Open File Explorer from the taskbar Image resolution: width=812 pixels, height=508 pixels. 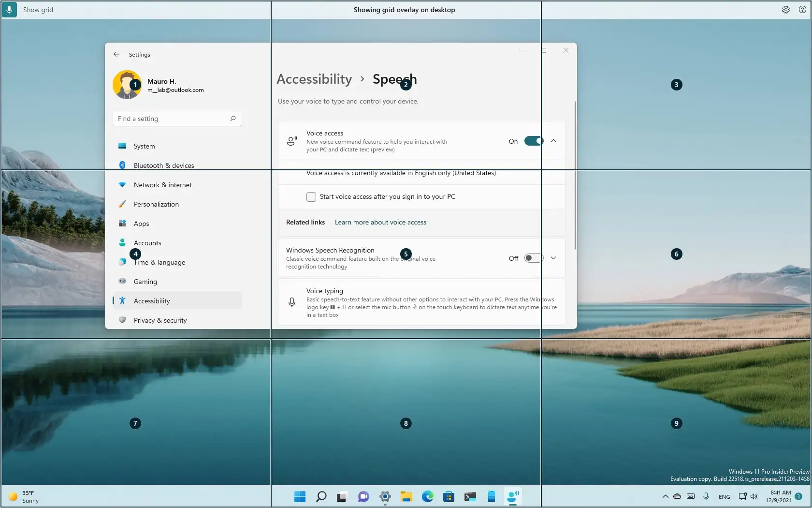click(406, 496)
